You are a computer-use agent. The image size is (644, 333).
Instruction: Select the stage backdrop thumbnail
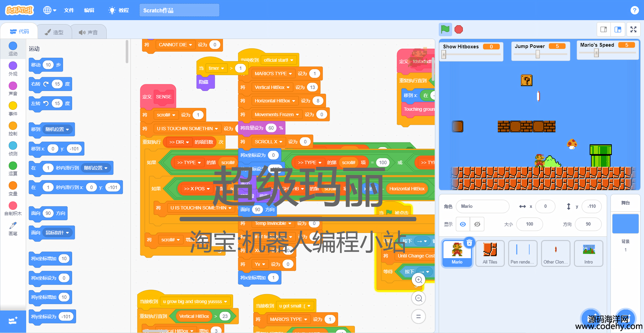click(625, 224)
